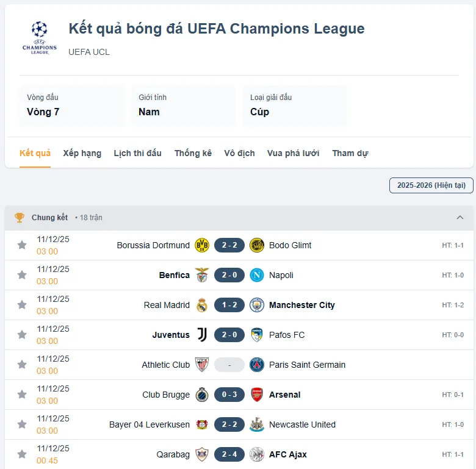This screenshot has width=476, height=469.
Task: Click the Benfica team crest
Action: click(x=202, y=275)
